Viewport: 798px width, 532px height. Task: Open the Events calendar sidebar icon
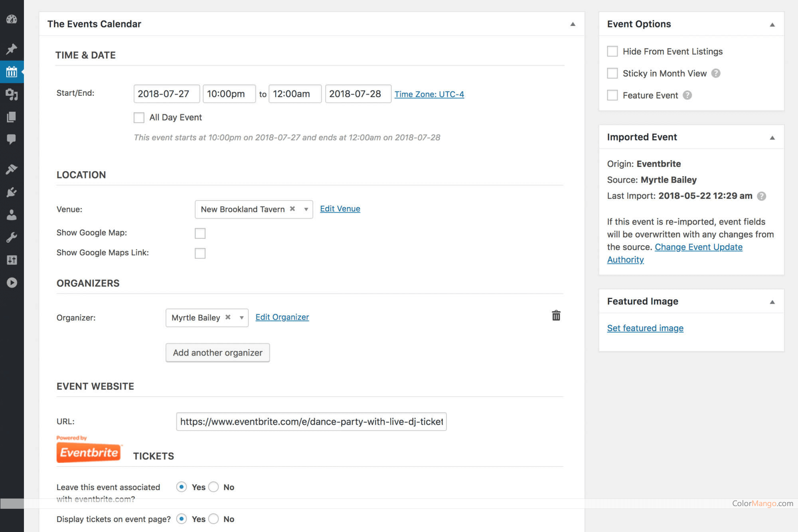12,72
